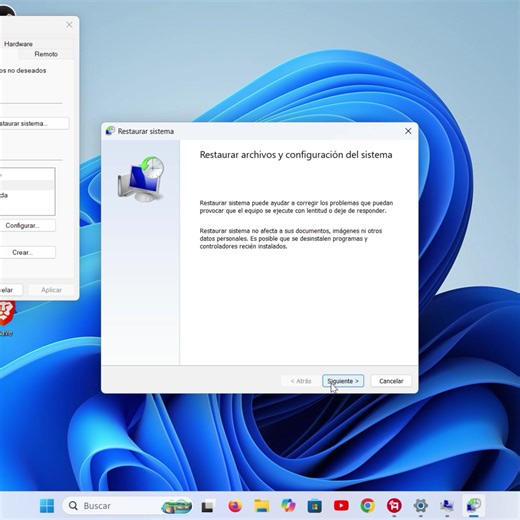Click the red round app taskbar icon

click(x=394, y=506)
